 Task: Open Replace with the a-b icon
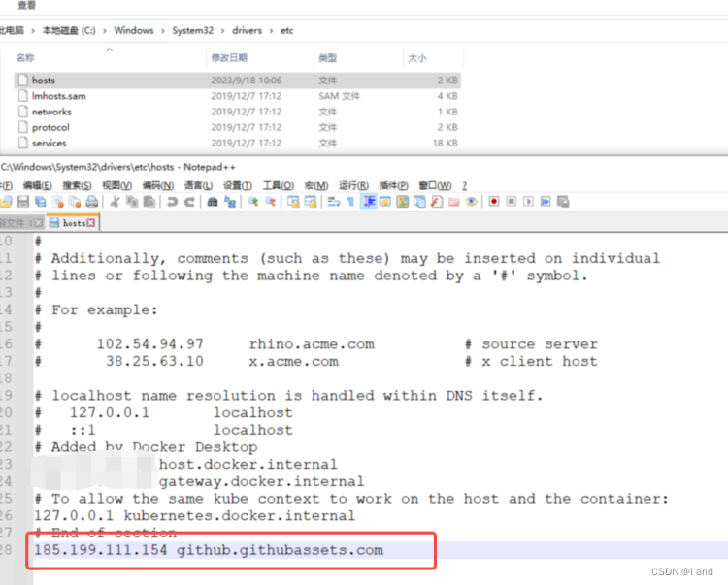coord(230,202)
